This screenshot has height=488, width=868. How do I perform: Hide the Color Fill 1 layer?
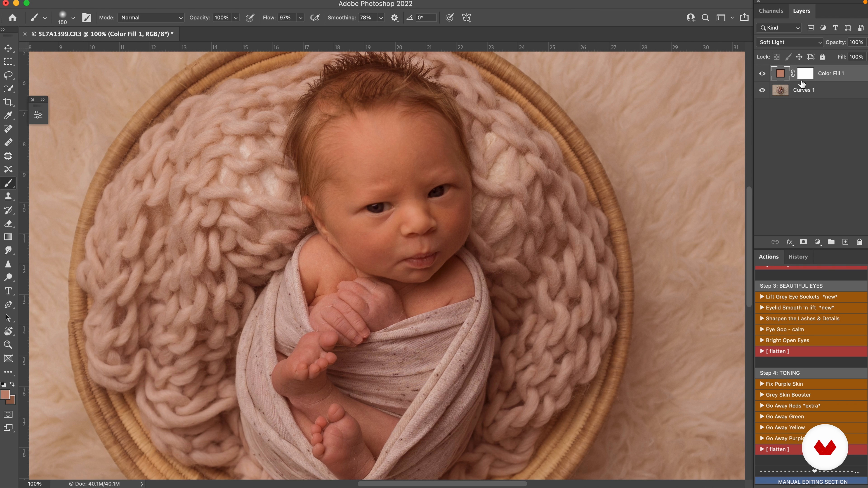coord(762,73)
